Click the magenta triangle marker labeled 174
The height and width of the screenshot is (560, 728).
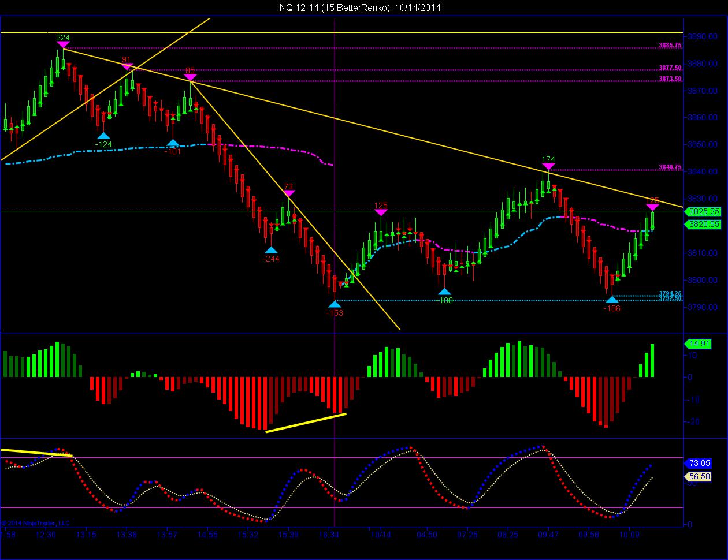coord(548,166)
